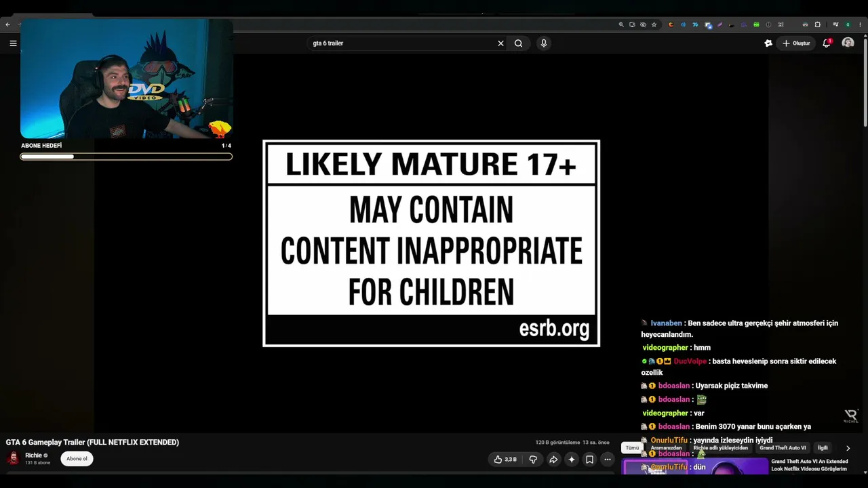
Task: Click the 'ABONE HEDEFİ' progress bar
Action: pos(126,157)
